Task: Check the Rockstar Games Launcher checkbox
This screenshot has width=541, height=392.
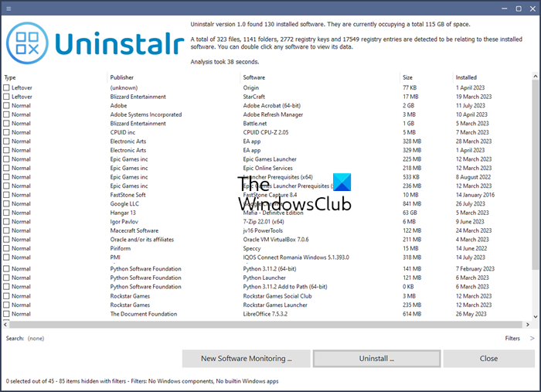Action: (x=6, y=305)
